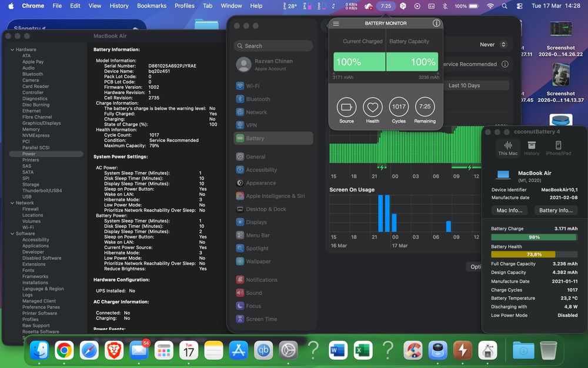Image resolution: width=588 pixels, height=368 pixels.
Task: Open Microsoft Word from the Dock
Action: [x=338, y=351]
